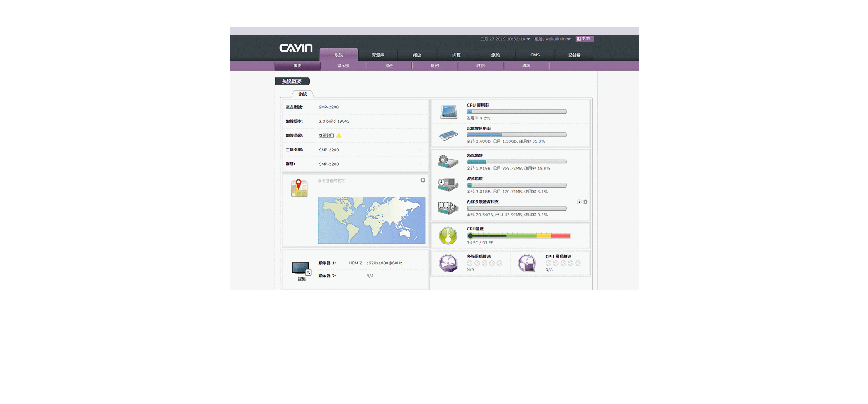
Task: Click the 資源磁碟 disk icon
Action: (448, 185)
